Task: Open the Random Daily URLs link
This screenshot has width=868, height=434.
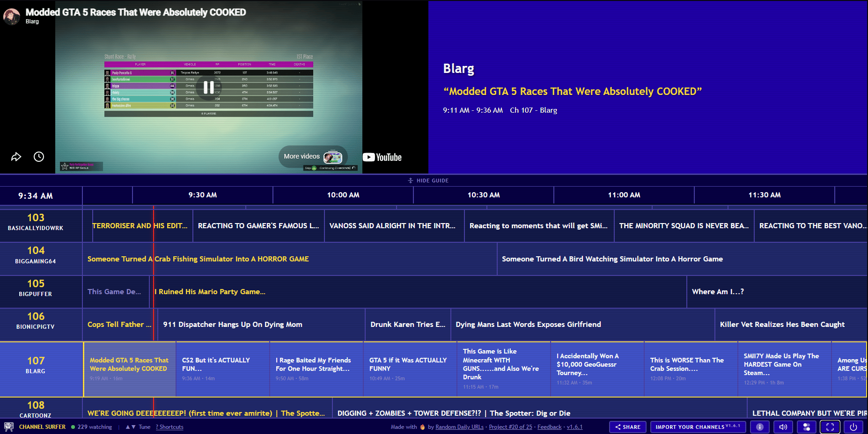Action: click(459, 427)
